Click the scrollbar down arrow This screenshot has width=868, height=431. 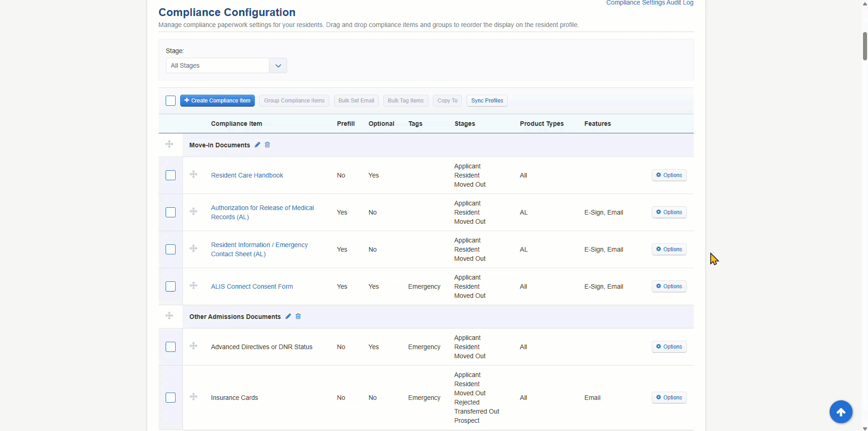coord(864,428)
